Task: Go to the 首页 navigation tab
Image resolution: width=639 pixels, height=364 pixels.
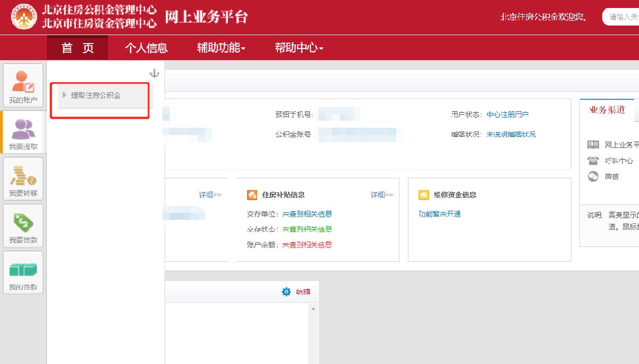Action: pyautogui.click(x=78, y=48)
